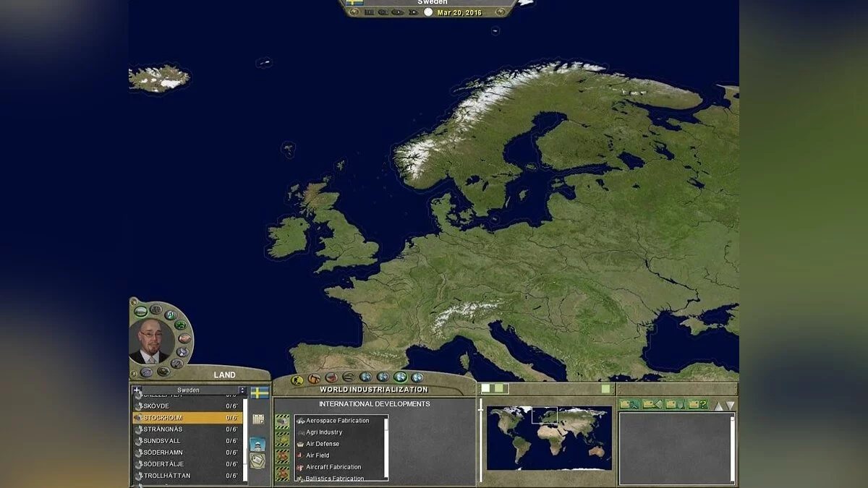The height and width of the screenshot is (488, 868).
Task: Toggle the green square at minimap's top right
Action: (x=605, y=389)
